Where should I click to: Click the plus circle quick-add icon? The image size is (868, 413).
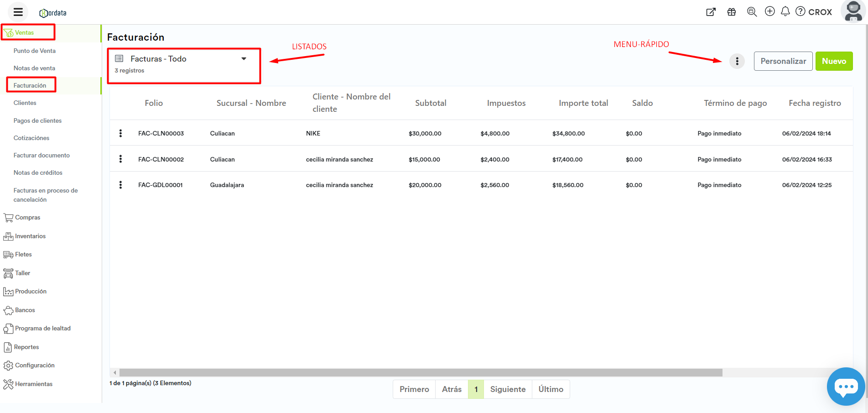click(x=770, y=11)
